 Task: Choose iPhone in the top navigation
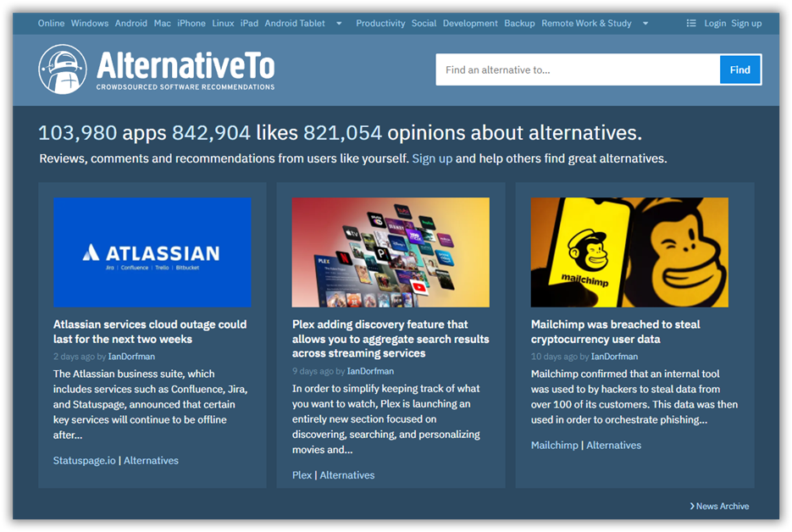pos(191,23)
